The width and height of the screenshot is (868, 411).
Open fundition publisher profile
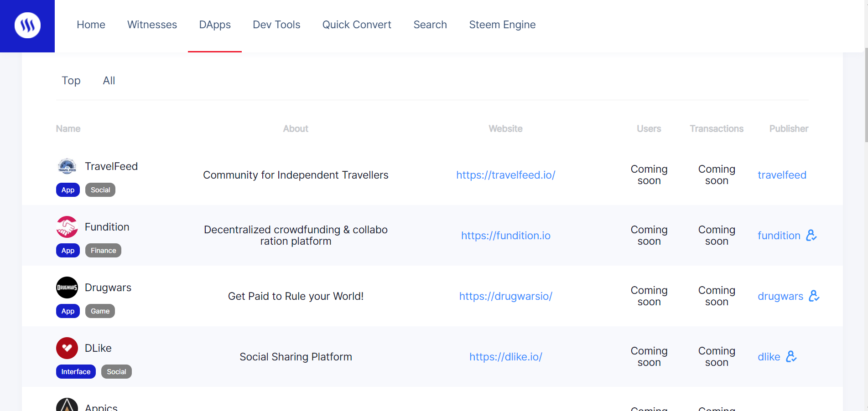779,236
